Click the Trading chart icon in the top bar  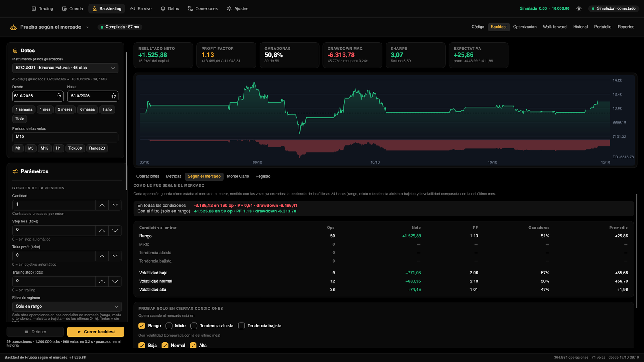tap(34, 8)
